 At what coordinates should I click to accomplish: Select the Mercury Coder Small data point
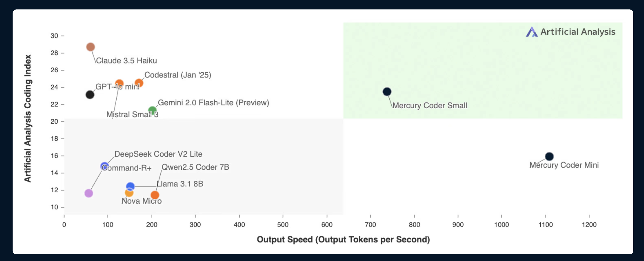(387, 92)
